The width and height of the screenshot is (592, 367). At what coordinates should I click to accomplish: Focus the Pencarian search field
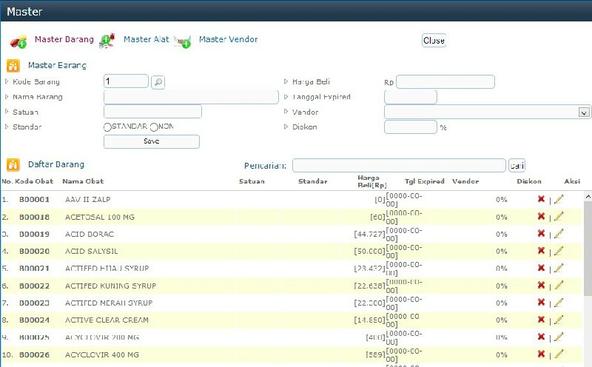[x=399, y=165]
